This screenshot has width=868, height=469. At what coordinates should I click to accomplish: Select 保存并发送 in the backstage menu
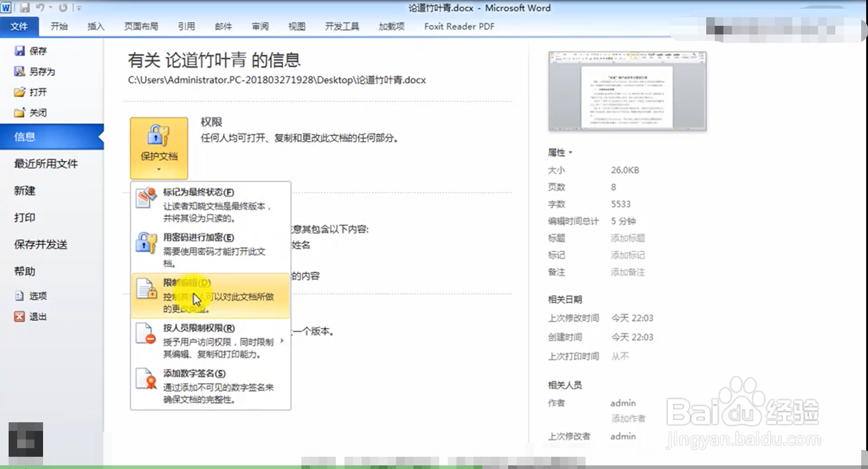(41, 244)
